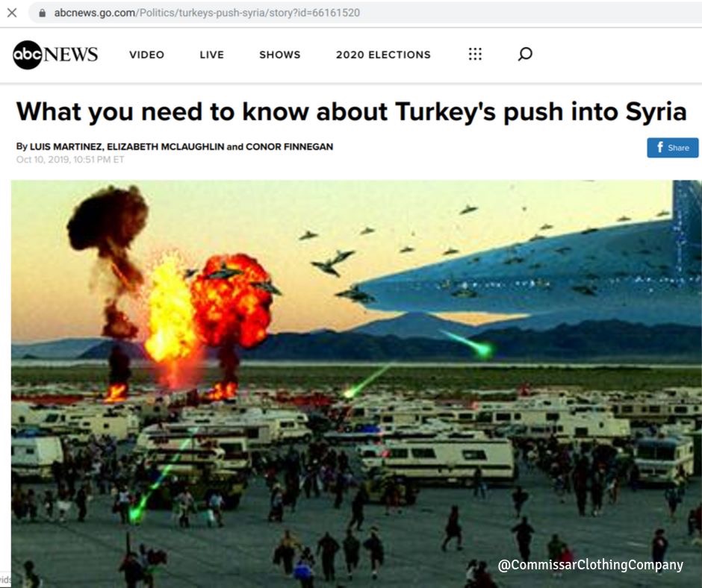
Task: Click the Facebook f icon on Share
Action: tap(660, 147)
